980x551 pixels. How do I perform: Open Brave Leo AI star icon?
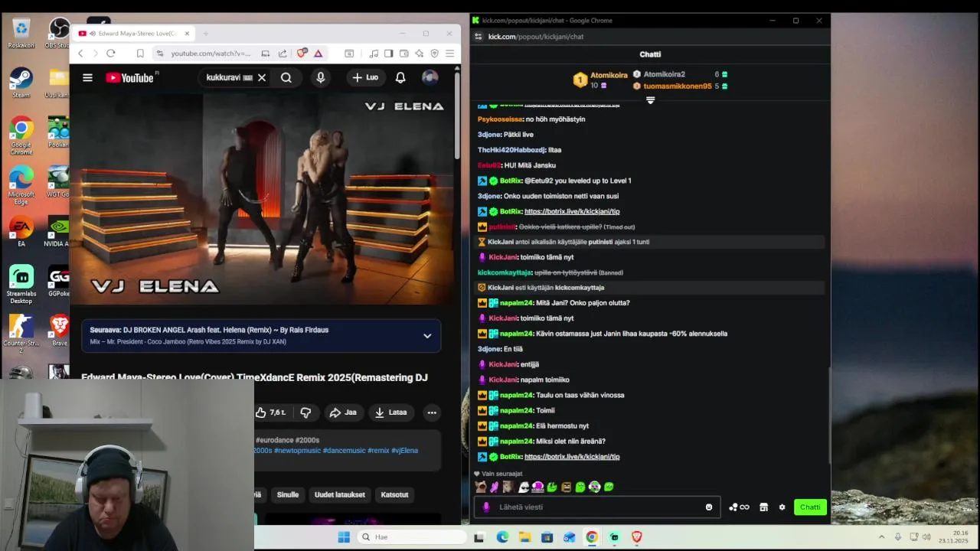pos(420,53)
